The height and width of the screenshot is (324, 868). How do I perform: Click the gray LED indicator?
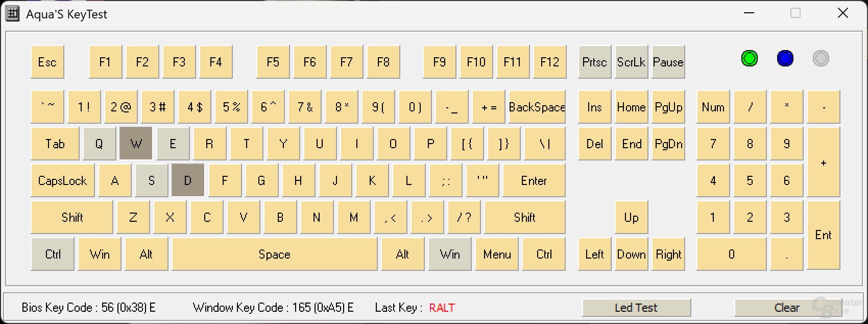[x=821, y=58]
